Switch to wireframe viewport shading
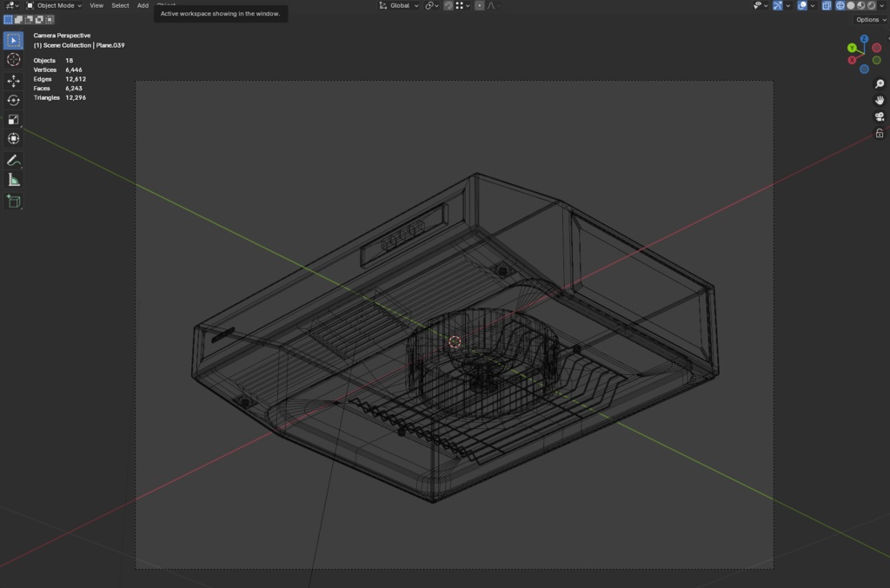890x588 pixels. pos(840,6)
